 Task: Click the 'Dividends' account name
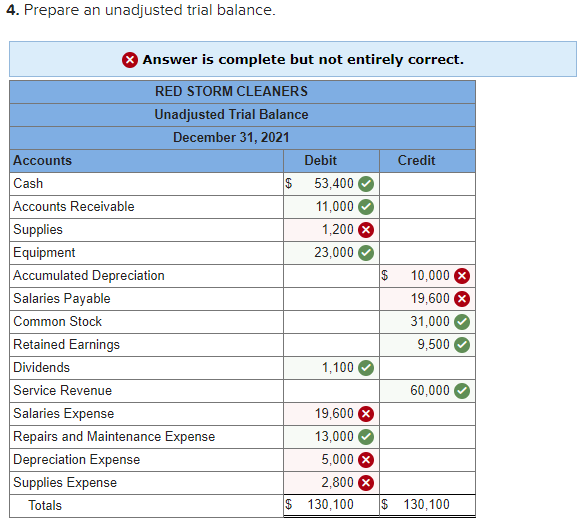click(41, 368)
